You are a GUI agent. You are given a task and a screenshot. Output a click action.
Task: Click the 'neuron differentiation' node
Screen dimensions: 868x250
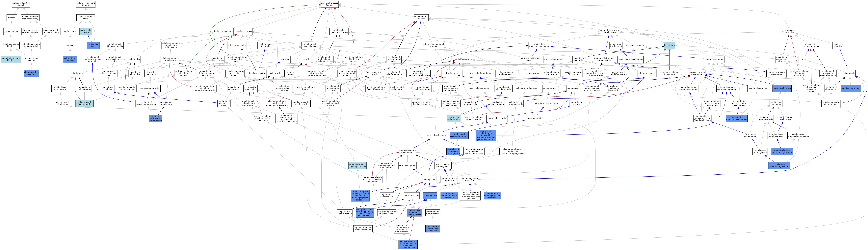pos(497,118)
